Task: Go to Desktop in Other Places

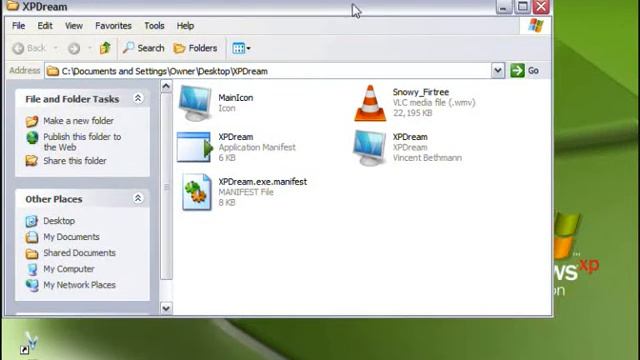Action: click(59, 221)
